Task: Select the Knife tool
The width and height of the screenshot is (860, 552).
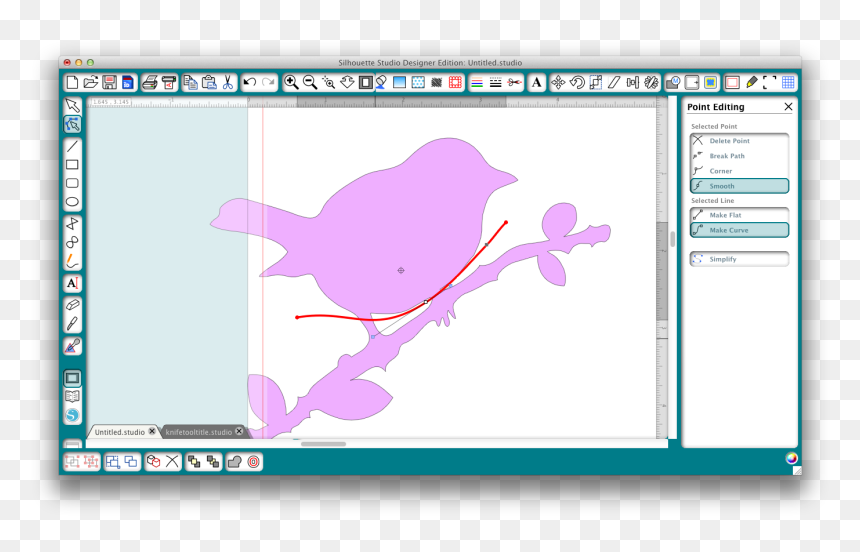Action: (72, 324)
